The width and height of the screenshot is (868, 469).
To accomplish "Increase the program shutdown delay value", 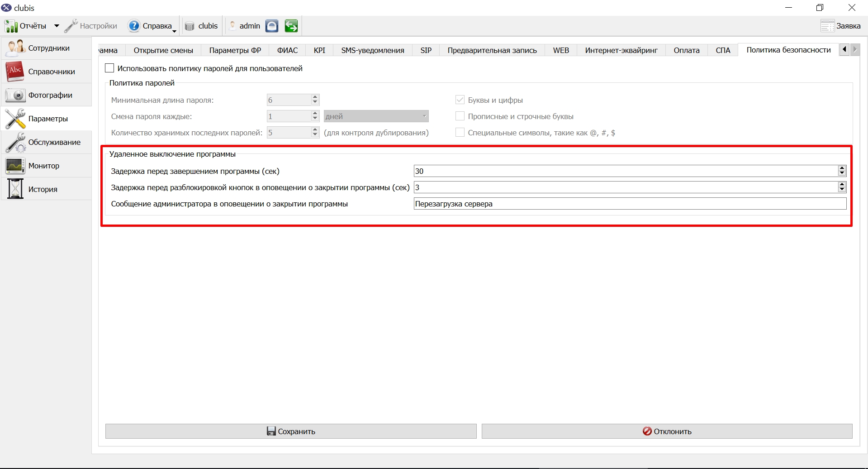I will pyautogui.click(x=842, y=168).
